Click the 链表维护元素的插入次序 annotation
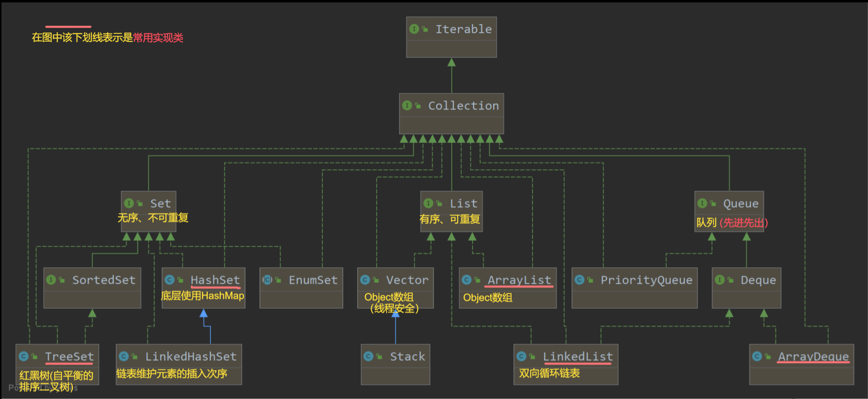Screen dimensions: 868x399 click(171, 374)
